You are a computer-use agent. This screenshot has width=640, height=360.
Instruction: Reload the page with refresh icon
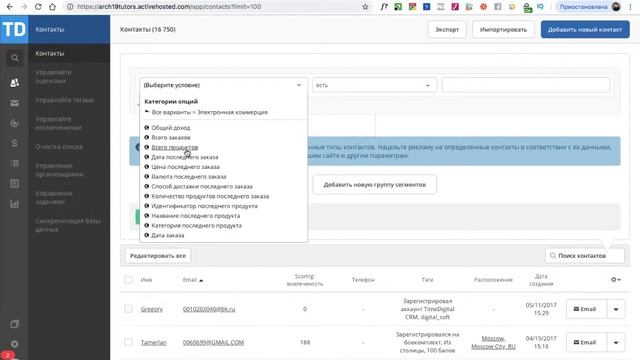(38, 7)
